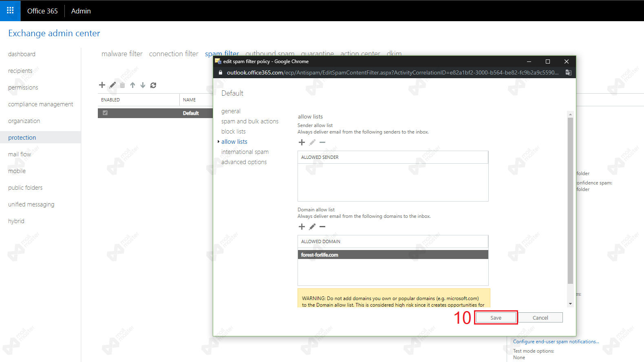Maximize the edit spam filter policy window
The image size is (644, 362).
tap(547, 61)
